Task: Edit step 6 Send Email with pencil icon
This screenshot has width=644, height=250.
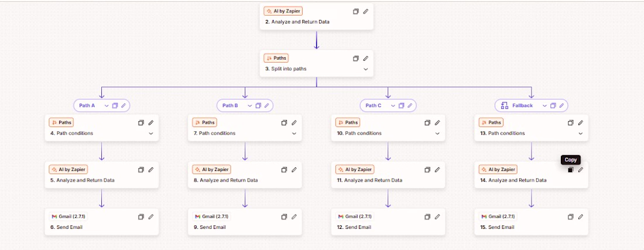Action: (x=151, y=217)
